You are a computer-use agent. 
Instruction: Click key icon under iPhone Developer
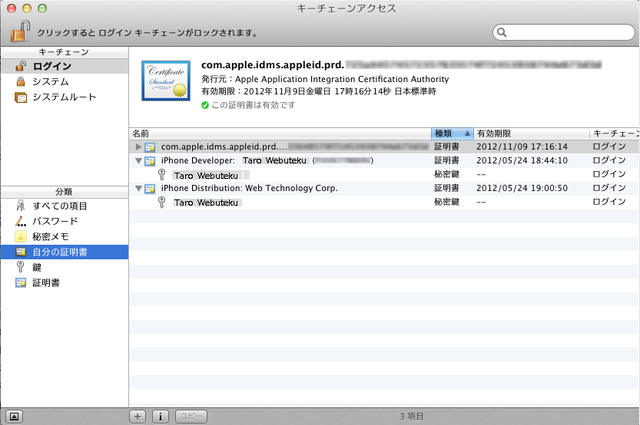(162, 175)
